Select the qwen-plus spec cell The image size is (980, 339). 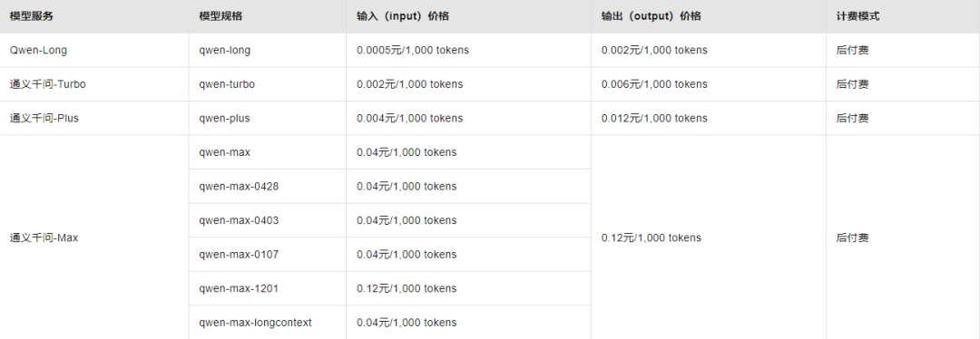[268, 118]
